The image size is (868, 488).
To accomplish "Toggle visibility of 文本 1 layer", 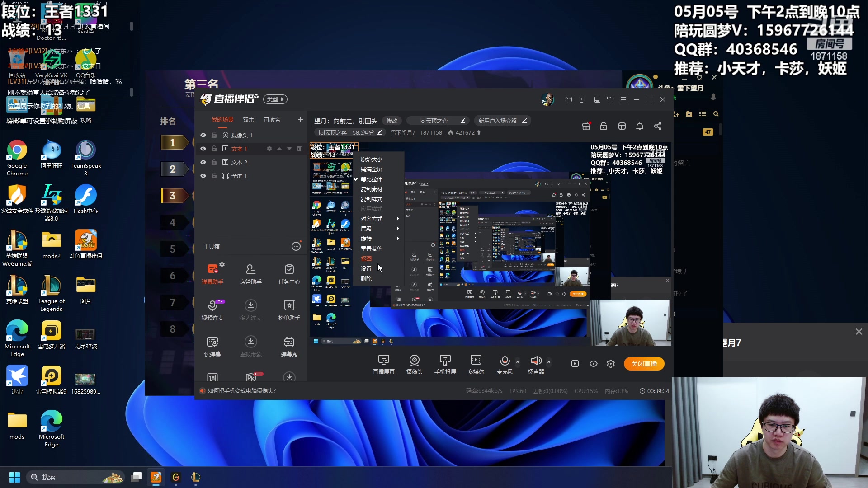I will pyautogui.click(x=203, y=149).
